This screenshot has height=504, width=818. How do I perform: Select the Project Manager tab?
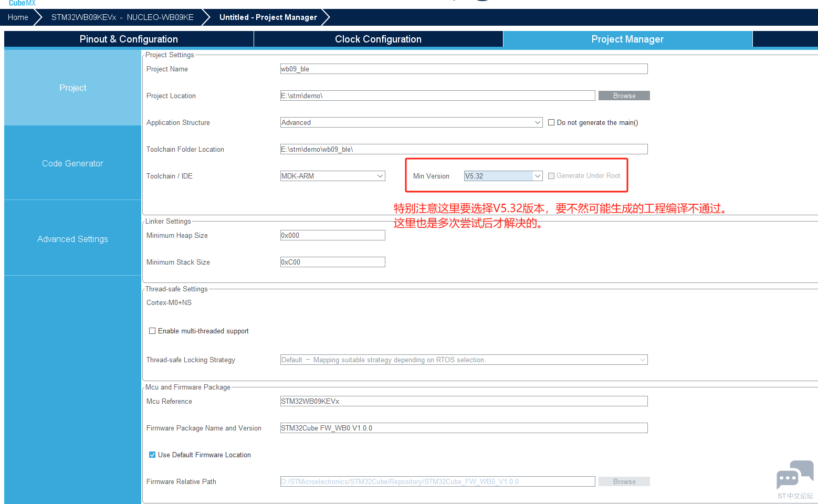point(627,39)
